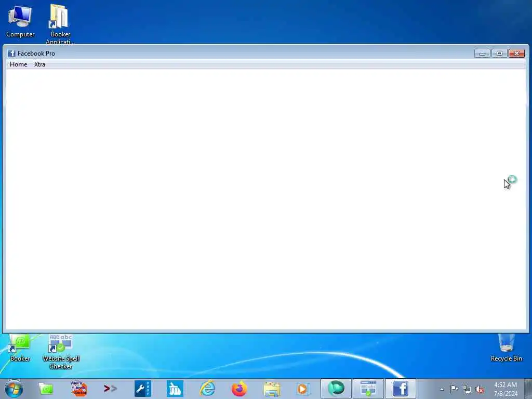The height and width of the screenshot is (399, 532).
Task: Select the Recycle Bin icon
Action: click(506, 348)
